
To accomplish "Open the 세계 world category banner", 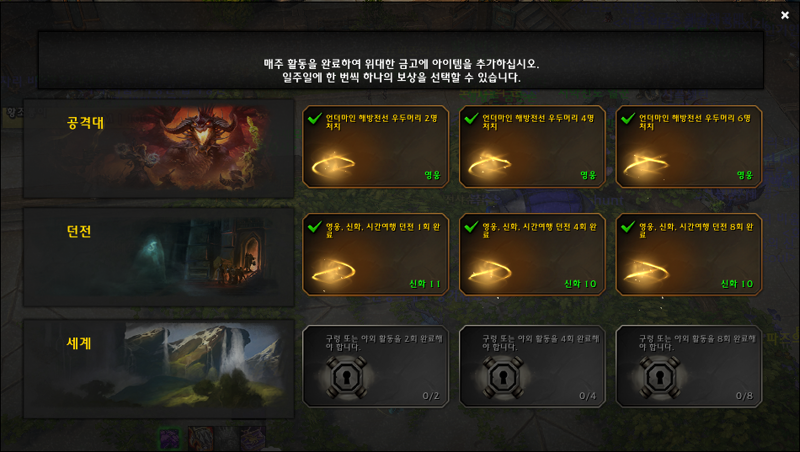I will click(159, 369).
